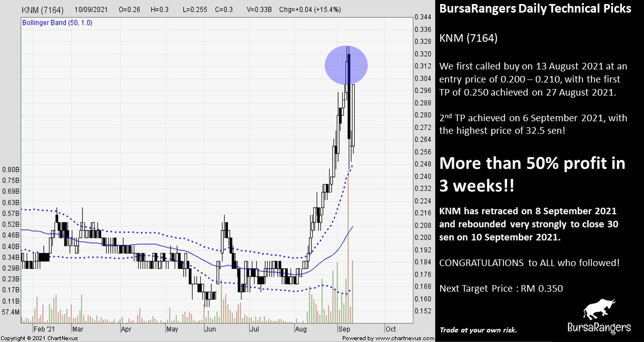Click the Mar month label on time axis
This screenshot has width=644, height=342.
[x=77, y=329]
